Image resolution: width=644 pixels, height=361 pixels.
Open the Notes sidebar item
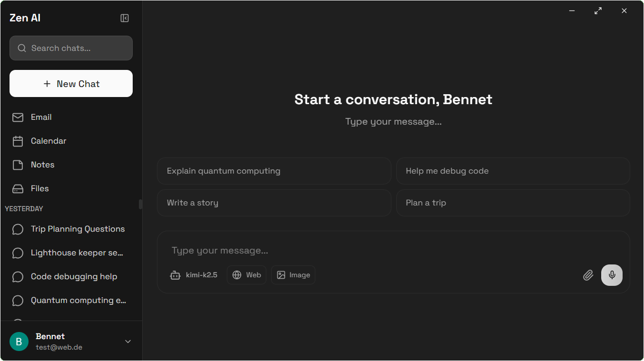tap(71, 165)
